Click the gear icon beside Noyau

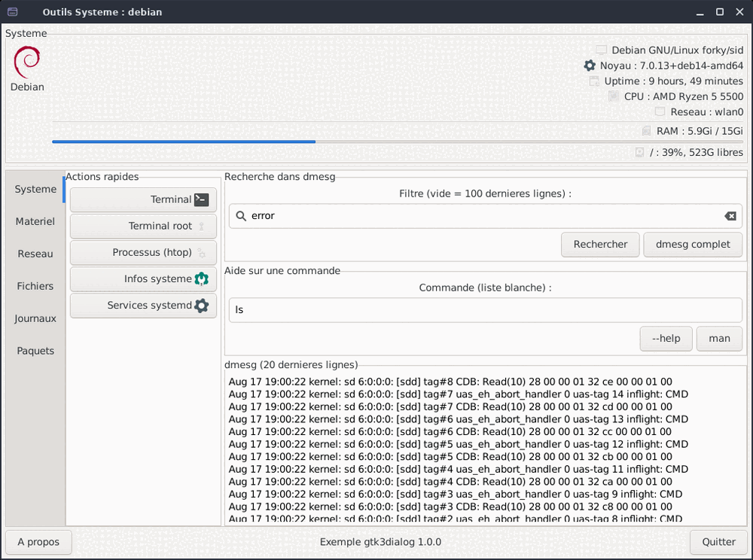pos(590,65)
